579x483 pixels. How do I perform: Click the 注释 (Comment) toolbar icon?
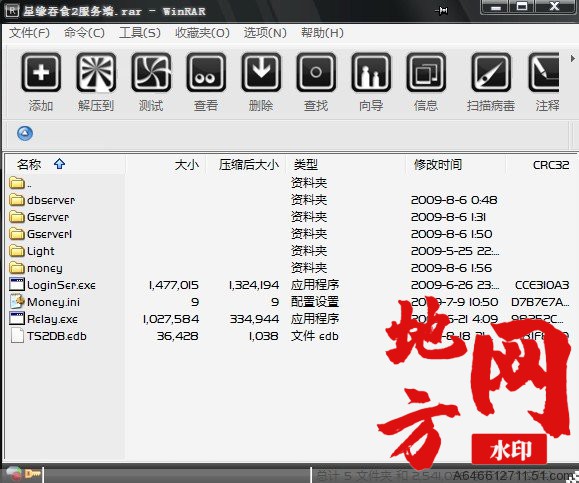tap(544, 72)
